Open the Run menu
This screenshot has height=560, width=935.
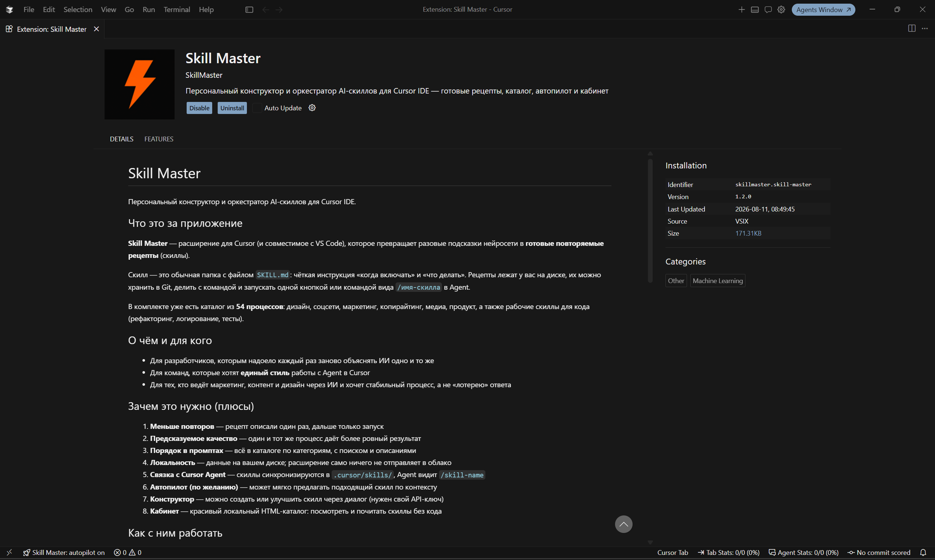pos(149,9)
